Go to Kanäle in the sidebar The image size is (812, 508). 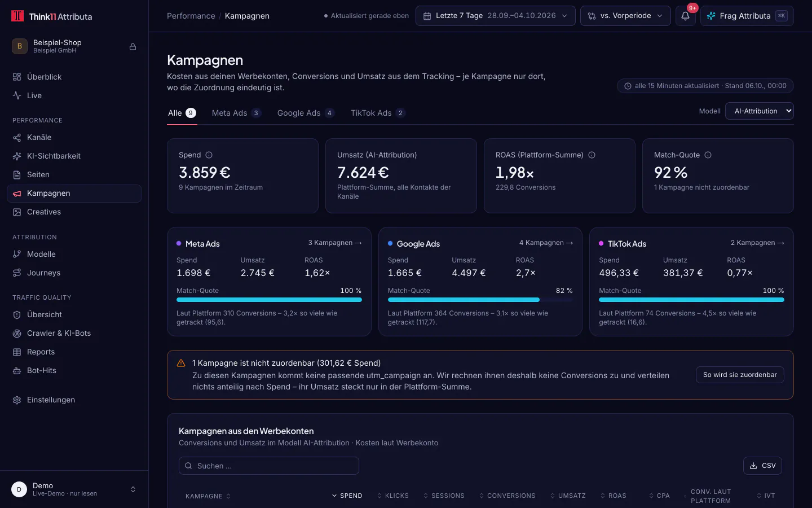74,137
